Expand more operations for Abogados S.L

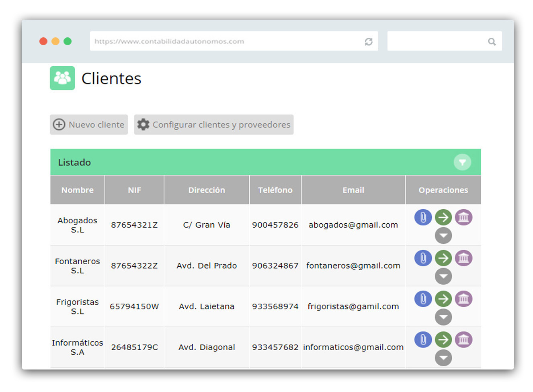click(443, 236)
